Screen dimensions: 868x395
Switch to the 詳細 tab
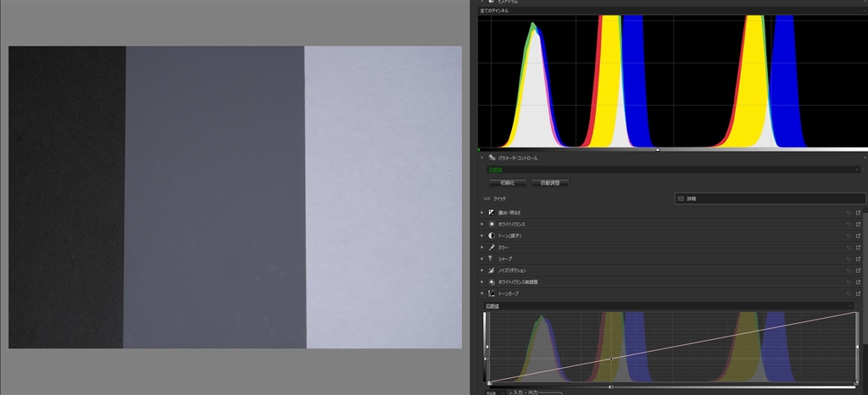click(770, 198)
